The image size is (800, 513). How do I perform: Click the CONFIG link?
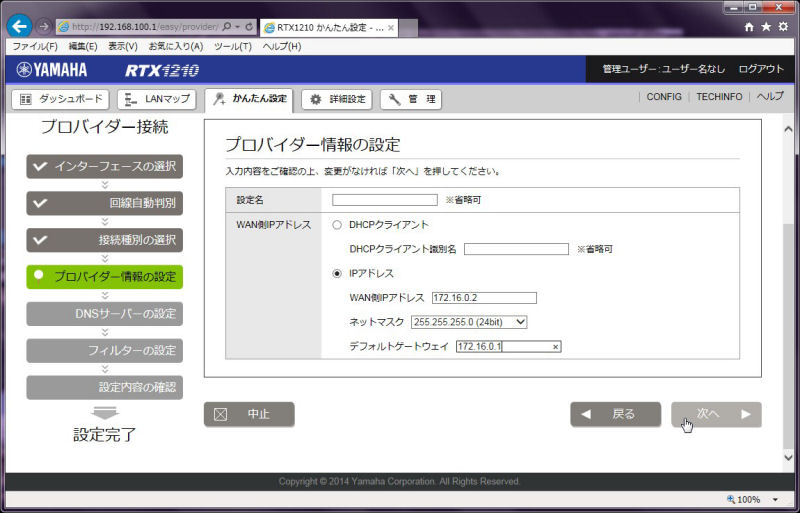tap(664, 96)
